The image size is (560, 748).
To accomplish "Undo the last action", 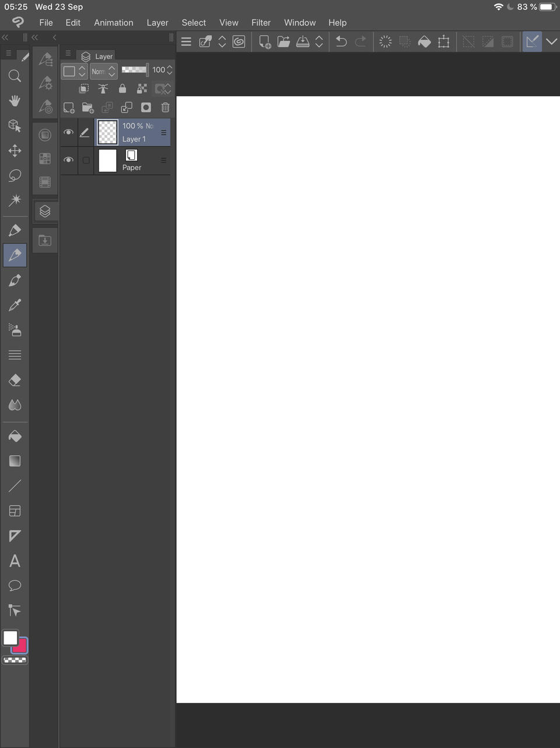I will pyautogui.click(x=342, y=41).
